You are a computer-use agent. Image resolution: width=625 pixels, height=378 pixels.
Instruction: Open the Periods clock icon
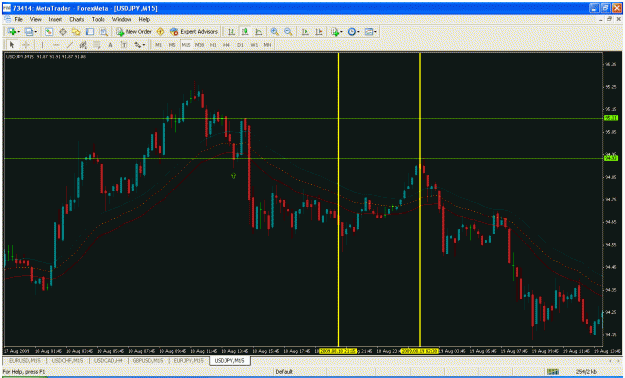click(x=352, y=32)
